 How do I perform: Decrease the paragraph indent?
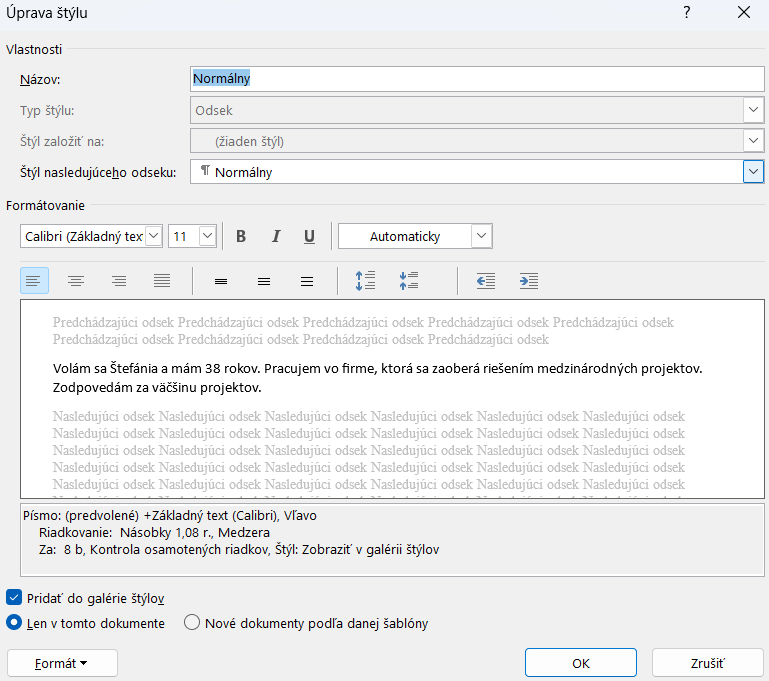click(x=486, y=281)
